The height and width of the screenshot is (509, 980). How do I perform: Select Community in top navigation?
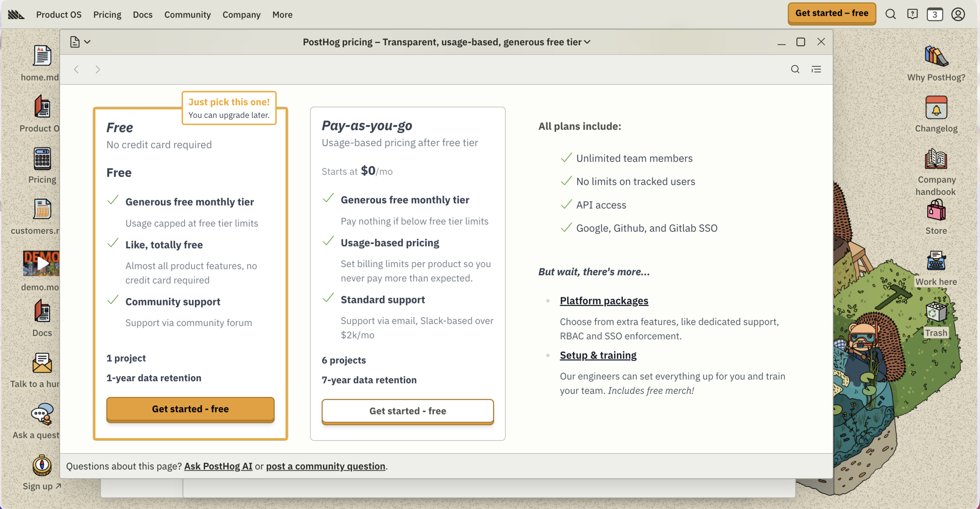click(x=187, y=15)
